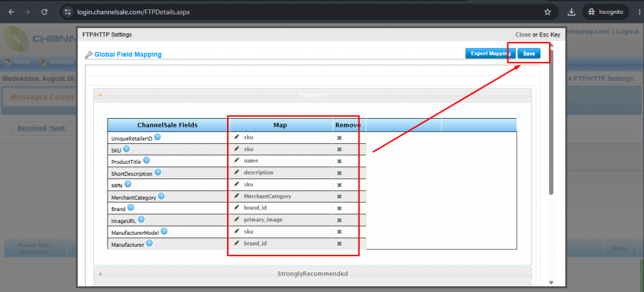Click the help icon next to Brand
This screenshot has width=644, height=292.
(x=131, y=207)
